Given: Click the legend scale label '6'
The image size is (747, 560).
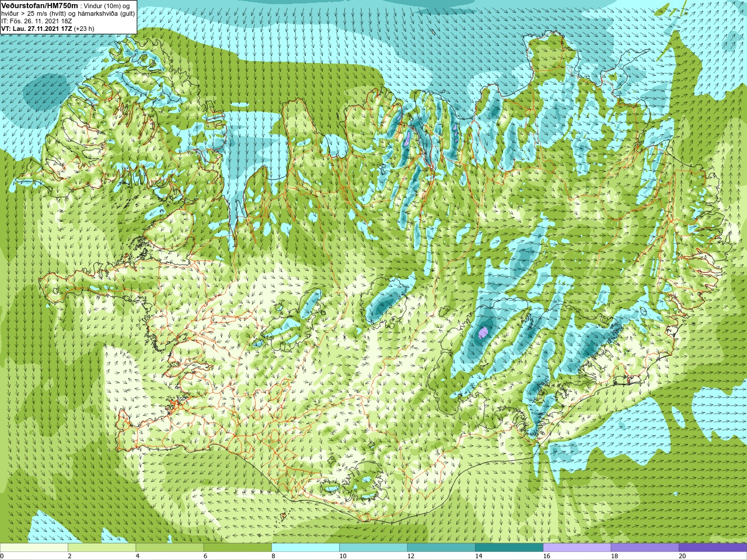Looking at the screenshot, I should pos(205,556).
